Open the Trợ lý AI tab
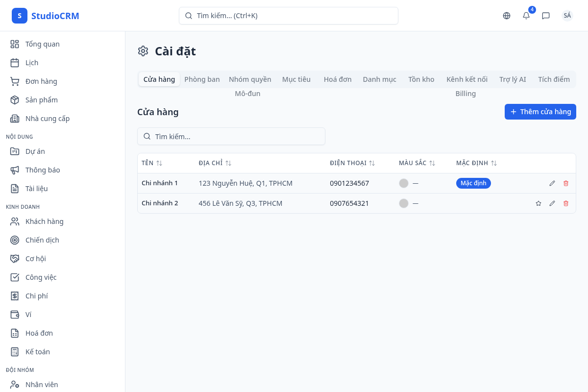 [513, 79]
